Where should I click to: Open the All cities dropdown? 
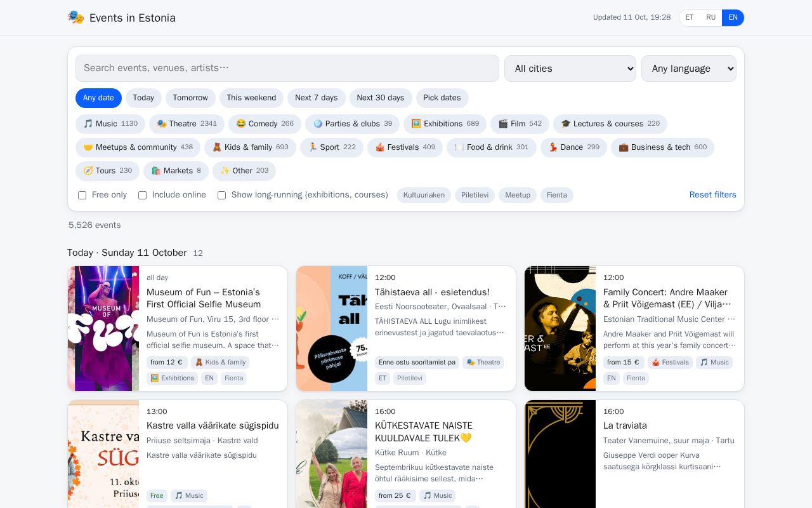(x=570, y=69)
